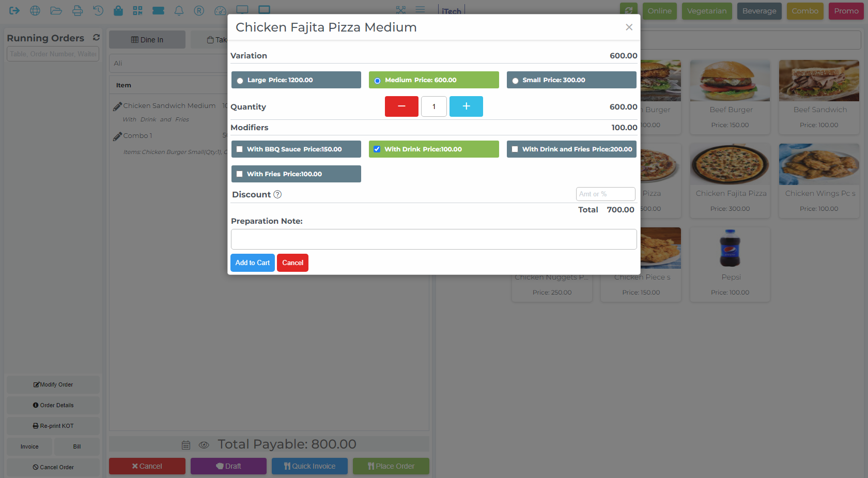This screenshot has width=868, height=478.
Task: Uncheck the With Drink modifier
Action: [x=377, y=149]
